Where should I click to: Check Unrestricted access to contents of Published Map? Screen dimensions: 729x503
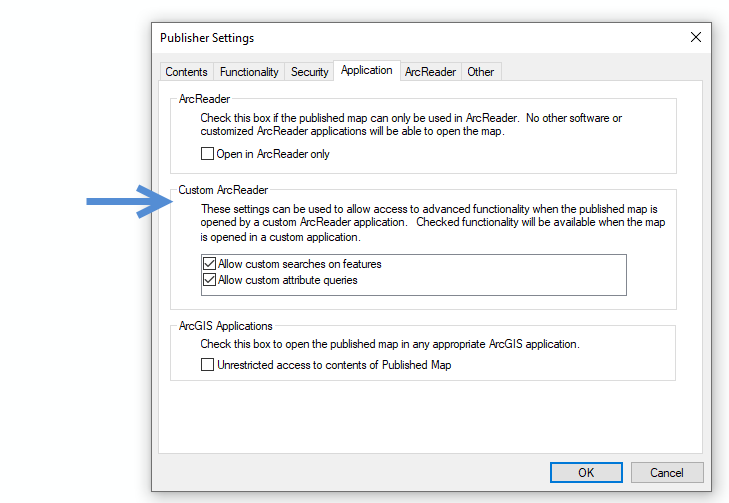click(x=208, y=365)
